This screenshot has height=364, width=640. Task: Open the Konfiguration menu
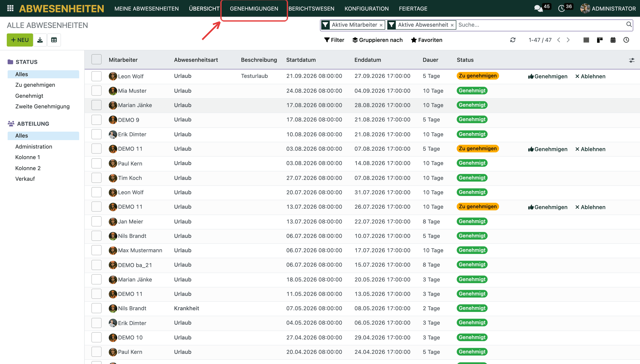367,8
